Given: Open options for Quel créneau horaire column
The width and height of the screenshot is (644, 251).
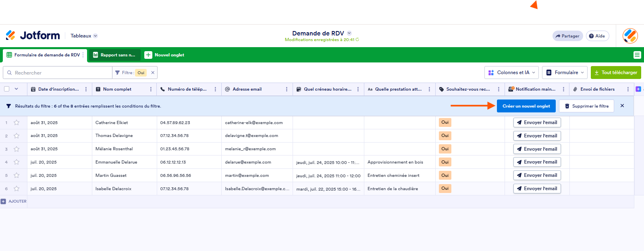Looking at the screenshot, I should (358, 89).
